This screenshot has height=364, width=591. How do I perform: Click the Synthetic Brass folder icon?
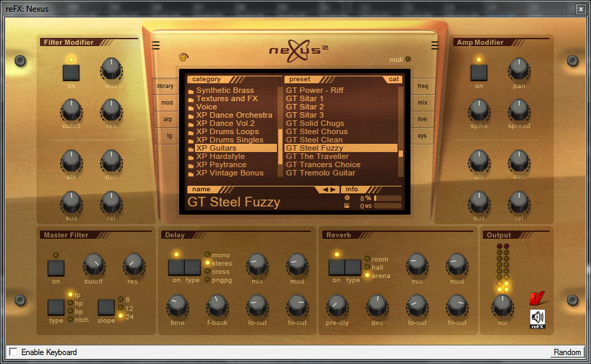point(191,91)
